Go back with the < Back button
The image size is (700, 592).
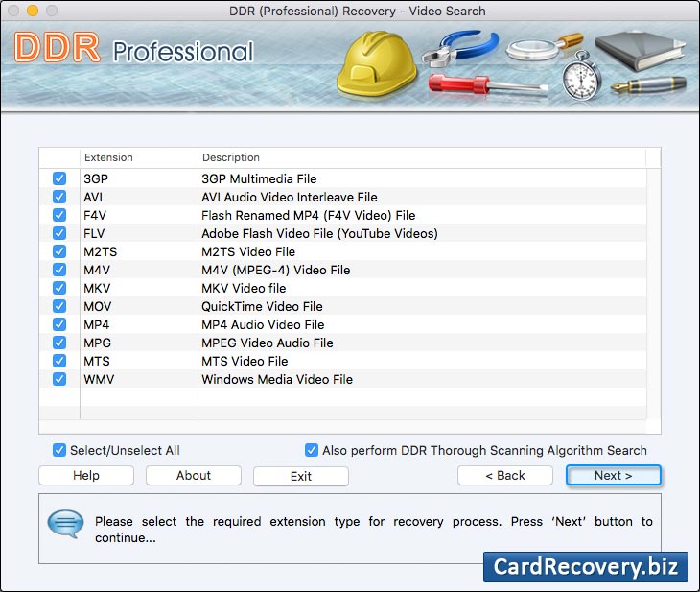(x=505, y=475)
